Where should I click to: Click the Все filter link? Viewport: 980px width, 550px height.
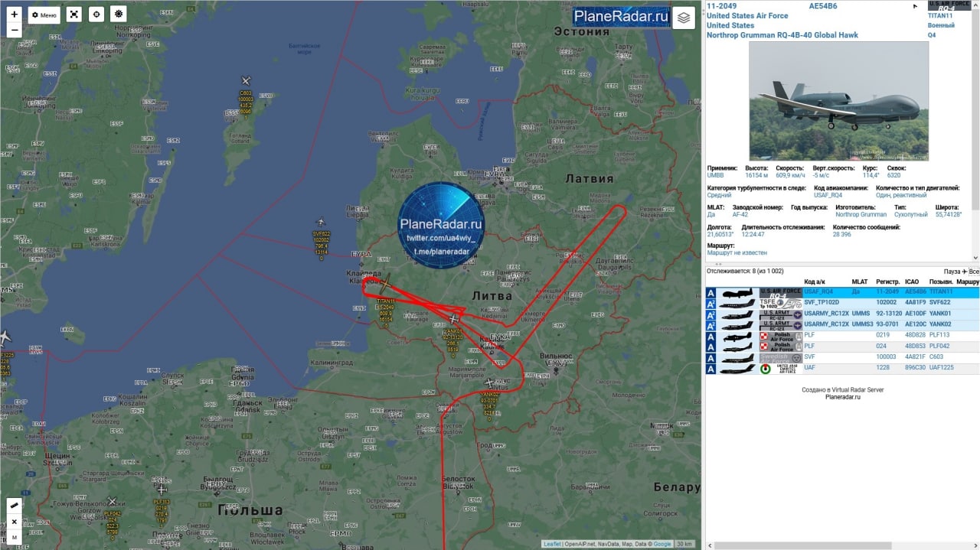point(974,272)
